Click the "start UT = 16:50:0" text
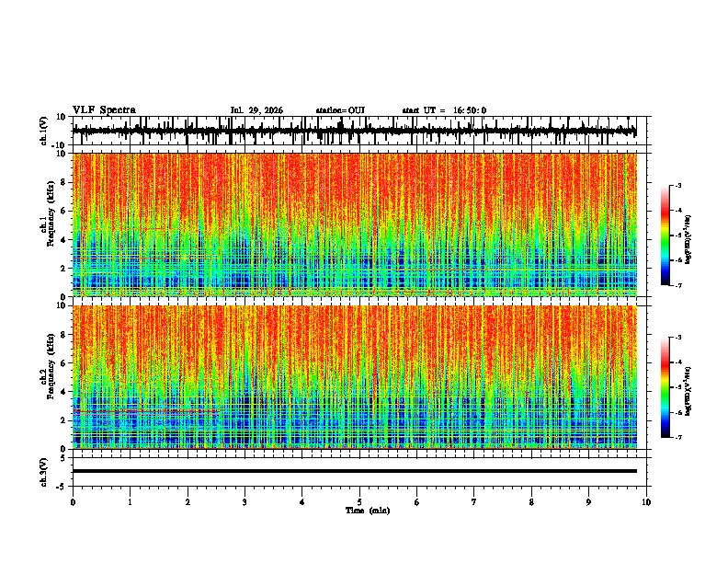 pyautogui.click(x=444, y=110)
